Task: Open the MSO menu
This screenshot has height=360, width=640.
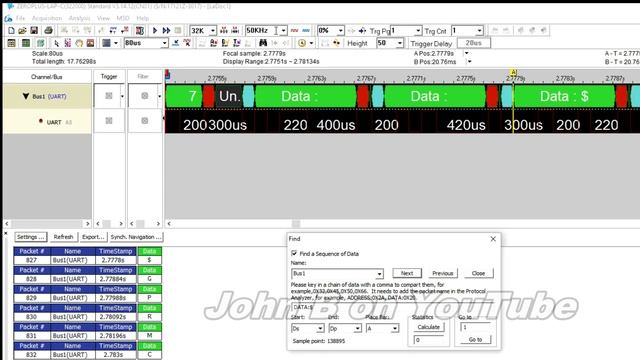Action: (123, 18)
